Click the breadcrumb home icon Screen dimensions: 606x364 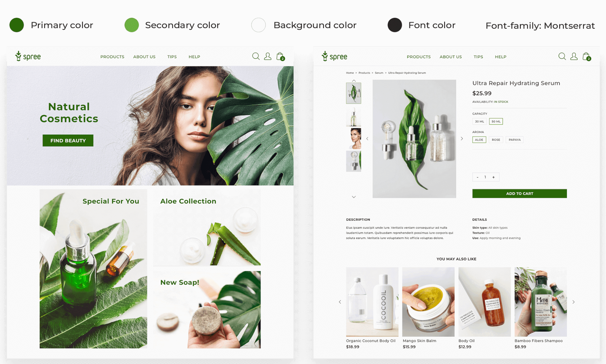[349, 72]
